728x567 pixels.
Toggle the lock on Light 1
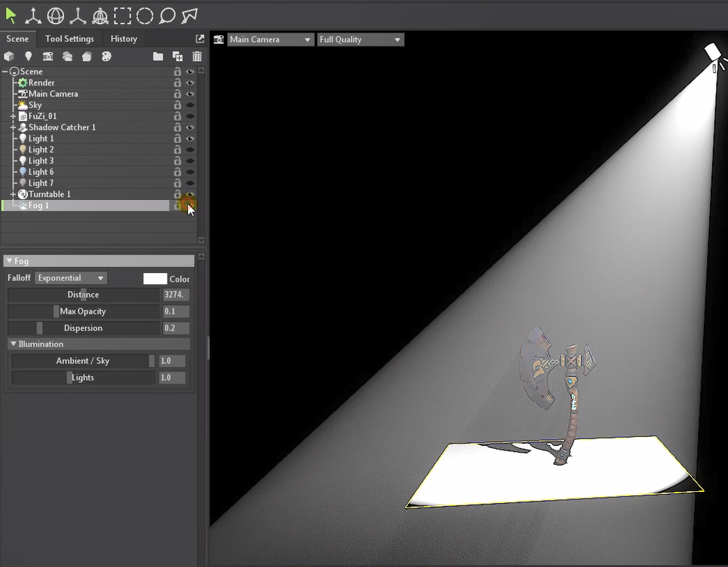tap(177, 139)
